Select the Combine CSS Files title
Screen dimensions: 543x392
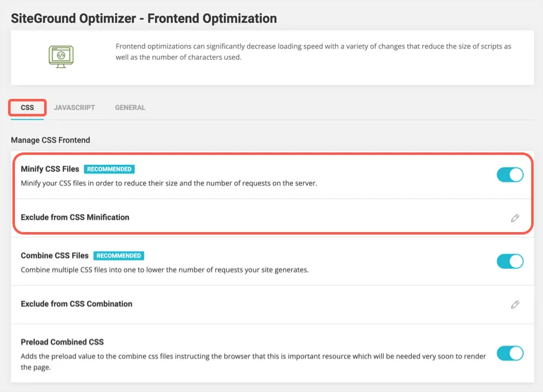pyautogui.click(x=55, y=256)
